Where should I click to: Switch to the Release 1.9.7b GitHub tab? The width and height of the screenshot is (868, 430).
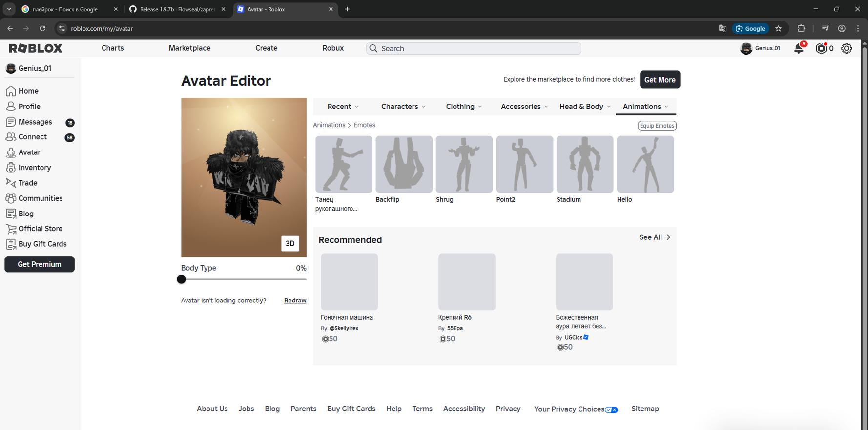177,9
